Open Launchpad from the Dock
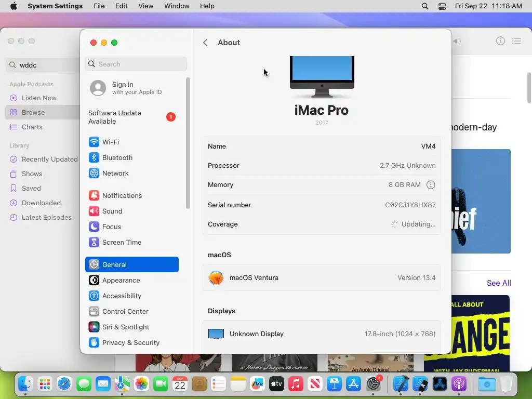This screenshot has height=399, width=532. [x=45, y=384]
